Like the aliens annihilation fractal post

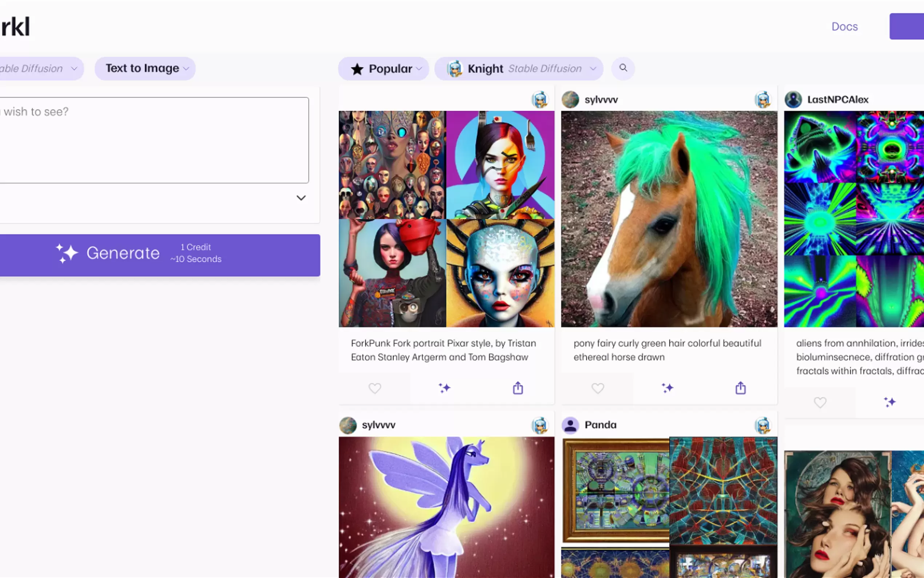click(x=820, y=402)
